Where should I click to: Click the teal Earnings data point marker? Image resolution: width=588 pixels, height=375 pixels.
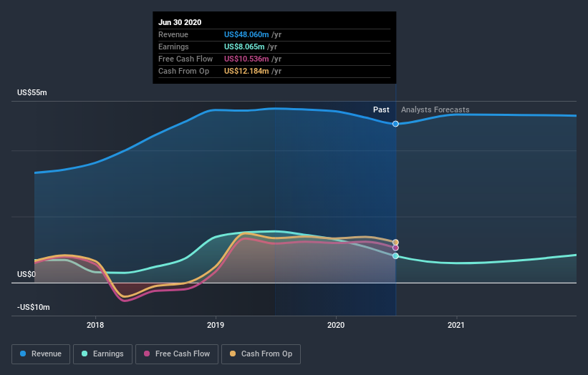coord(395,256)
